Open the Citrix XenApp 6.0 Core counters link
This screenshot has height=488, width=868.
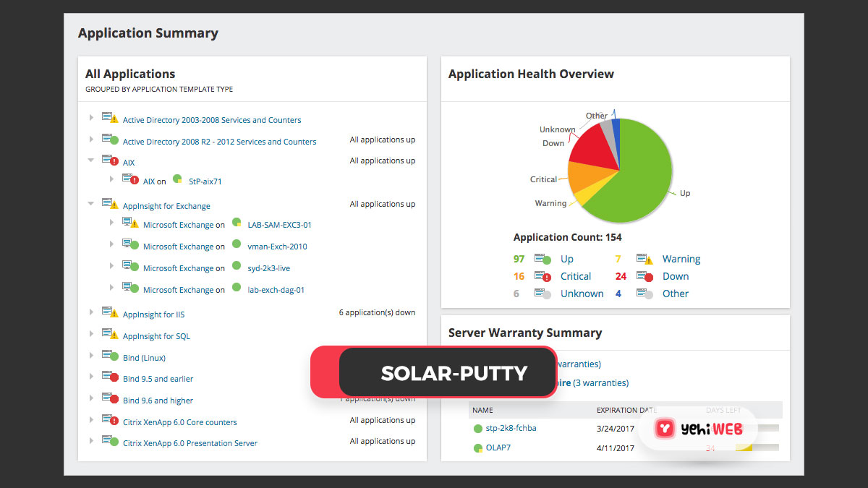179,421
